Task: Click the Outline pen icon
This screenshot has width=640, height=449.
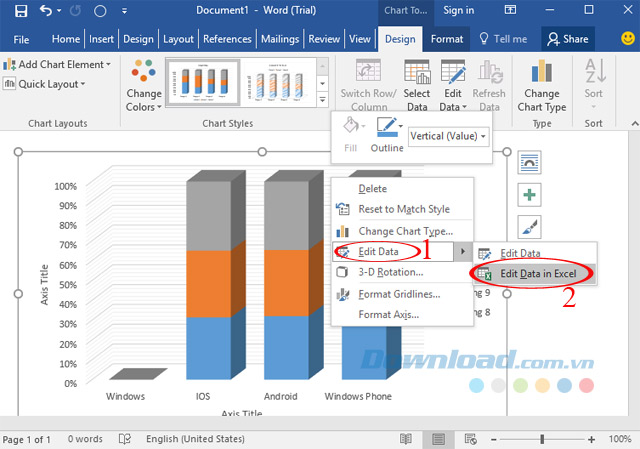Action: [387, 129]
